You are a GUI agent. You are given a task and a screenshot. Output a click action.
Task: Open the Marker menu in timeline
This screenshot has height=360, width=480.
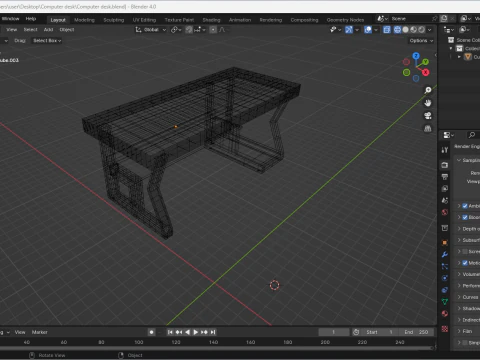40,332
